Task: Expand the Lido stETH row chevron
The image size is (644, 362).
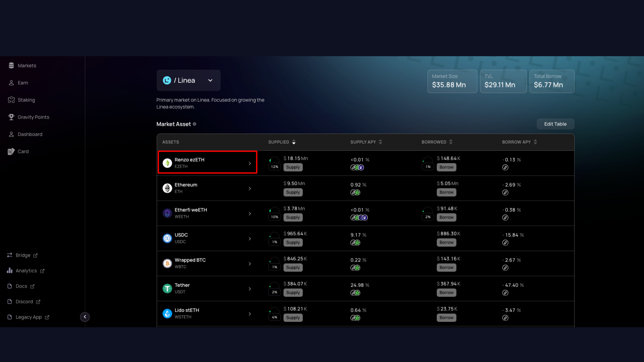Action: (250, 314)
